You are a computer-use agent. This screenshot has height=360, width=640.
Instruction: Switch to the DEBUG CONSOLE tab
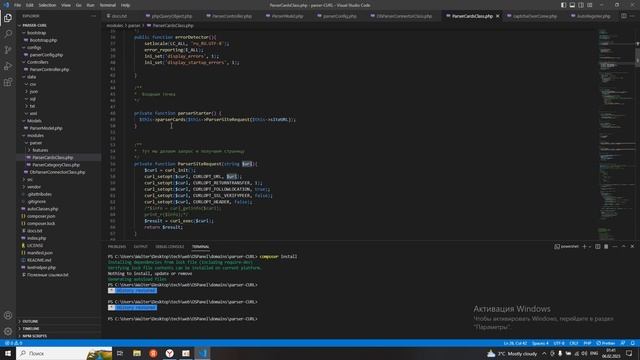[x=170, y=247]
